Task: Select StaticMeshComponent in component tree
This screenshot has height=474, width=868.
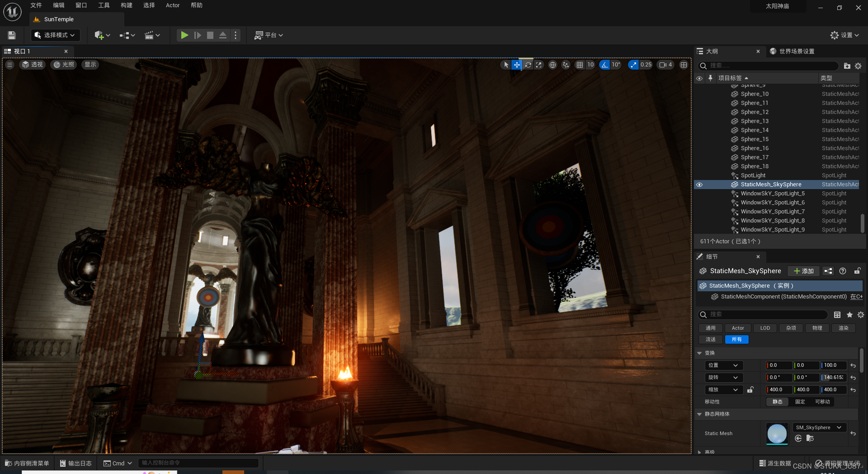Action: point(783,297)
